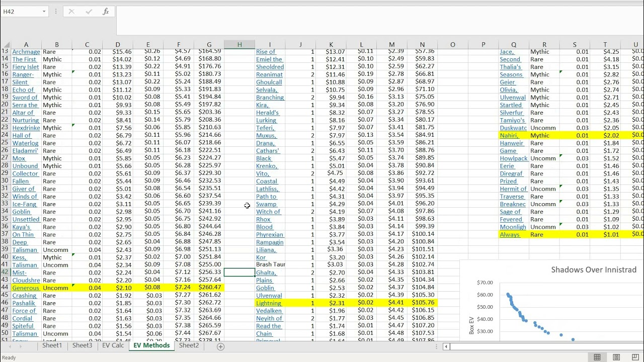Open the Archmage card link
Viewport: 644px width, 362px height.
[x=26, y=51]
